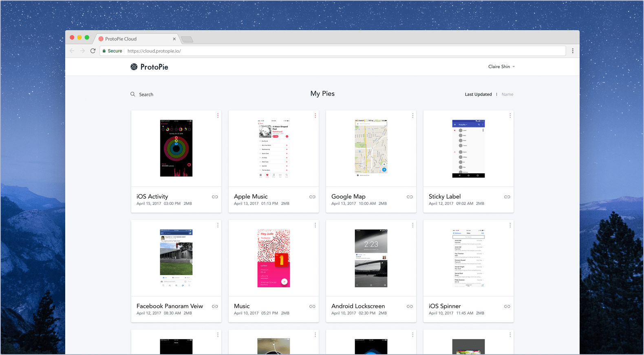Image resolution: width=644 pixels, height=355 pixels.
Task: Copy the share link for iOS Activity
Action: tap(215, 197)
